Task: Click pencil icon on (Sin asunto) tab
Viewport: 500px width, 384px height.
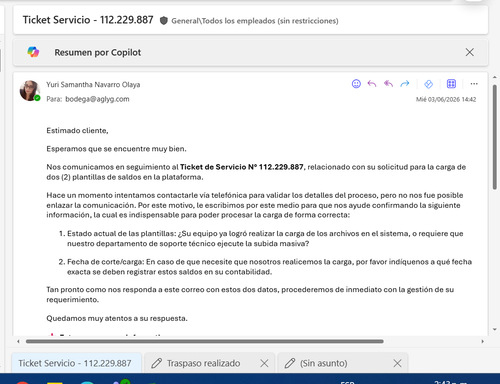Action: pyautogui.click(x=290, y=363)
